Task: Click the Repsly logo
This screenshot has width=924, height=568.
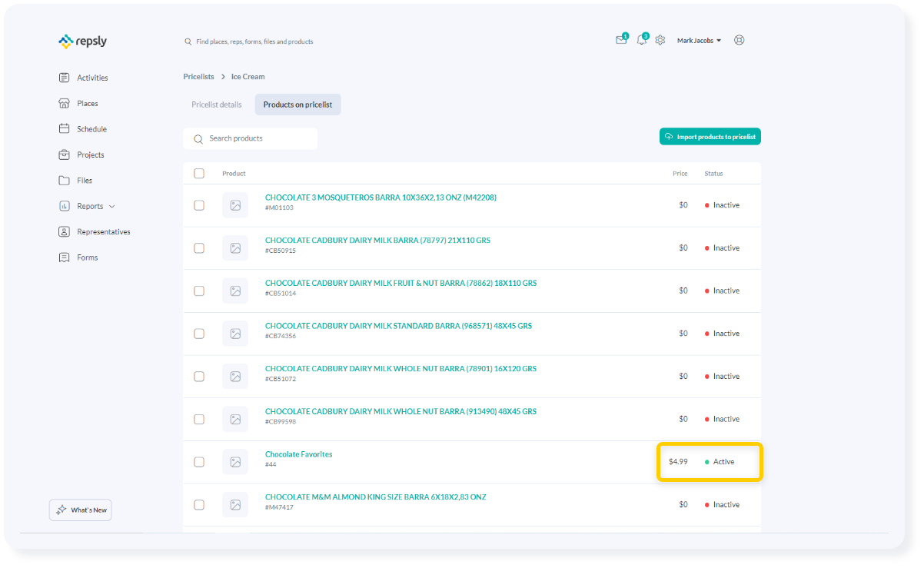Action: (83, 42)
